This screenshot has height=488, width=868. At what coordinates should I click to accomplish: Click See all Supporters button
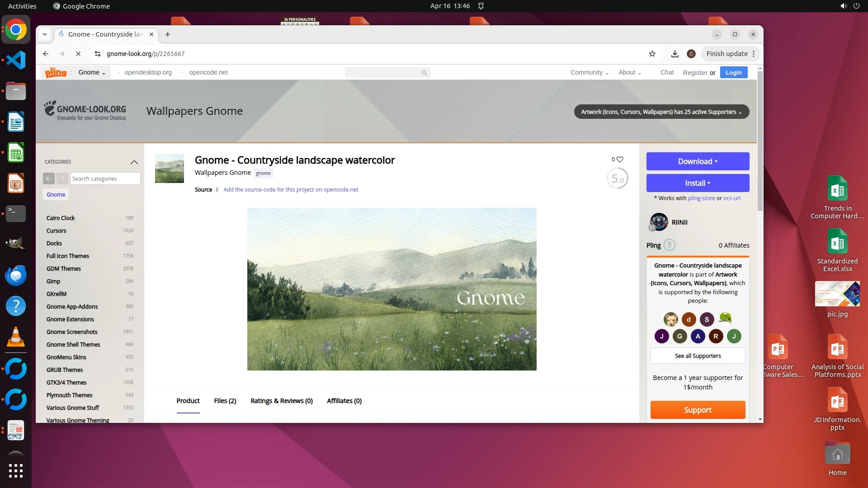click(698, 356)
